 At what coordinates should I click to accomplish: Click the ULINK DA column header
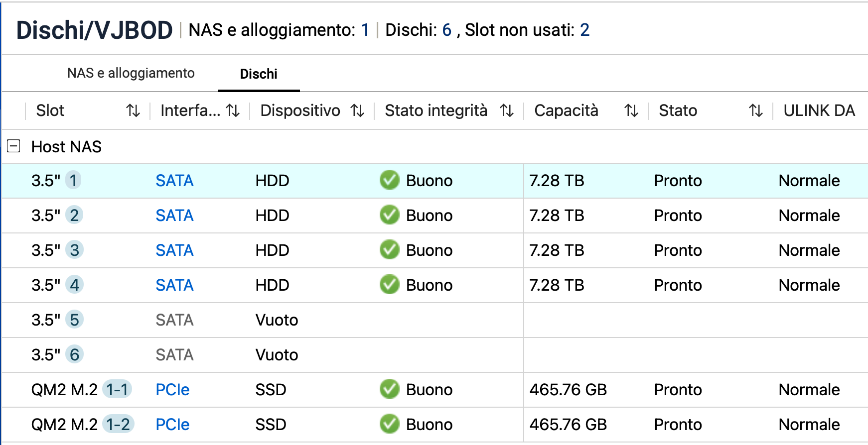(x=819, y=111)
